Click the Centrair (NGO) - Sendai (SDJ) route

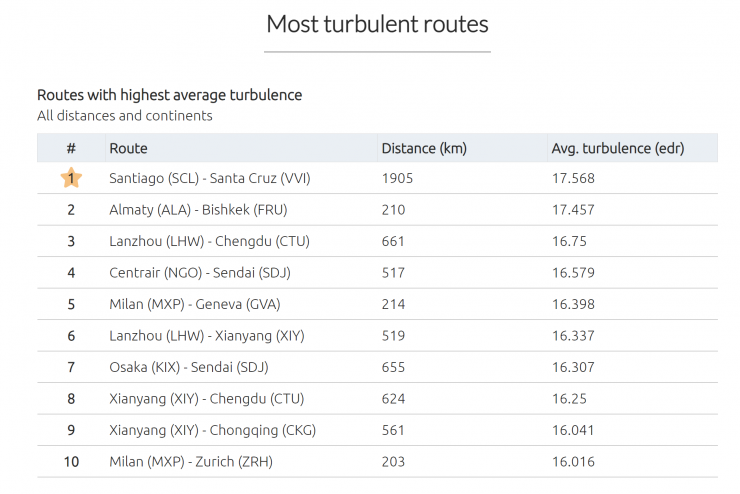pyautogui.click(x=200, y=272)
